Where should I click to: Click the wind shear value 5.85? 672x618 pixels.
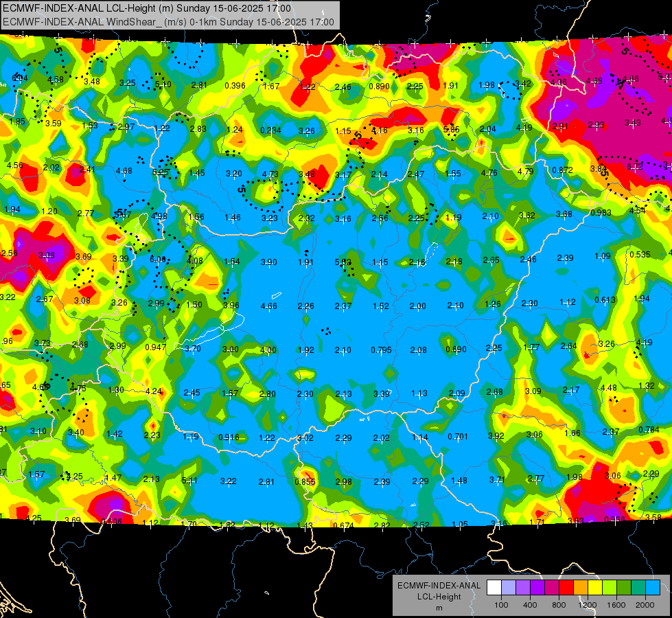tap(451, 129)
